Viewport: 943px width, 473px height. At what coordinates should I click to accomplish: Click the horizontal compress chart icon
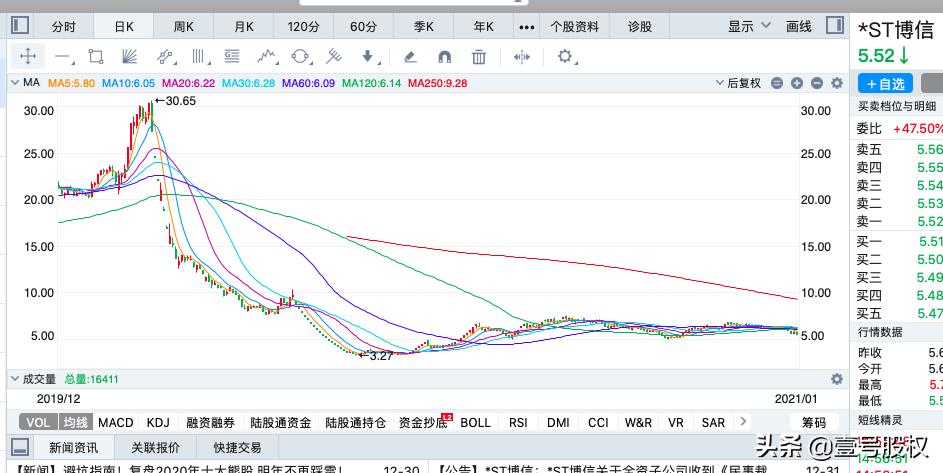521,57
